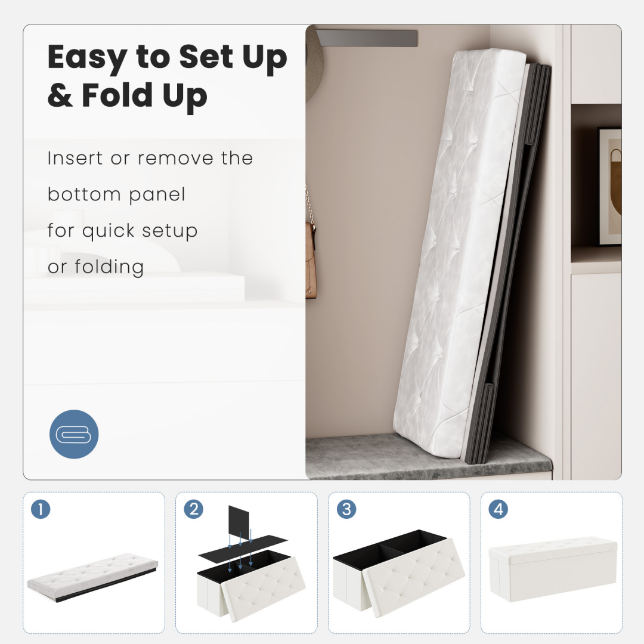This screenshot has height=644, width=644.
Task: Select the folded flat ottoman thumbnail
Action: [x=93, y=577]
